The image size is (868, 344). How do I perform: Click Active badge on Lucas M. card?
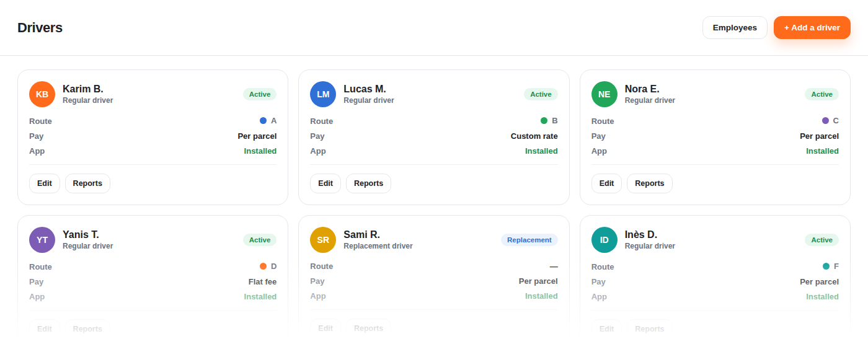(541, 94)
